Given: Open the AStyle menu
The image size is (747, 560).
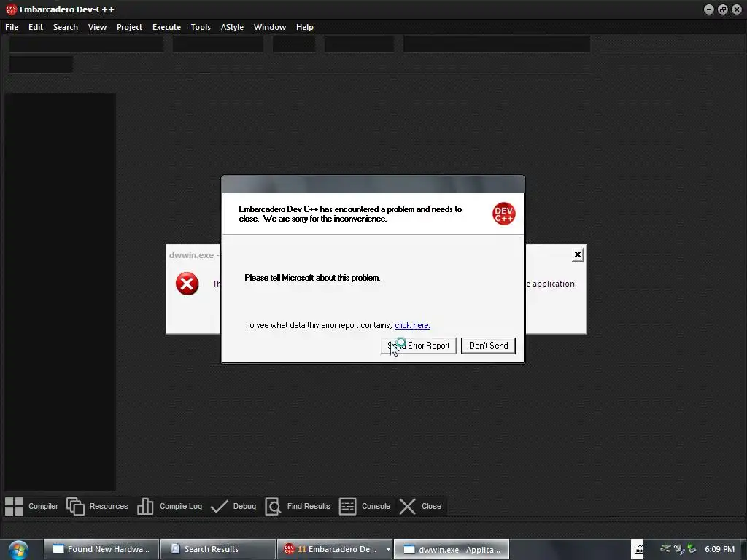Looking at the screenshot, I should pyautogui.click(x=232, y=27).
